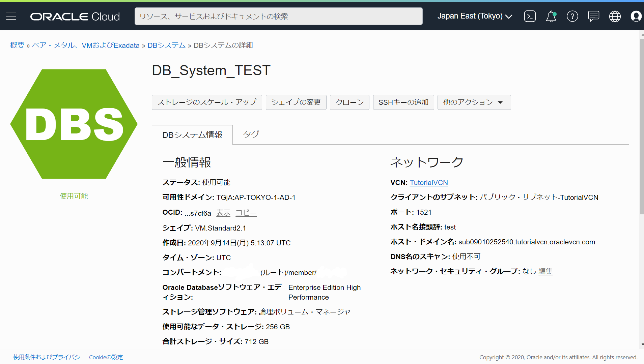Switch to the タグ tab
The image size is (644, 364).
click(251, 134)
